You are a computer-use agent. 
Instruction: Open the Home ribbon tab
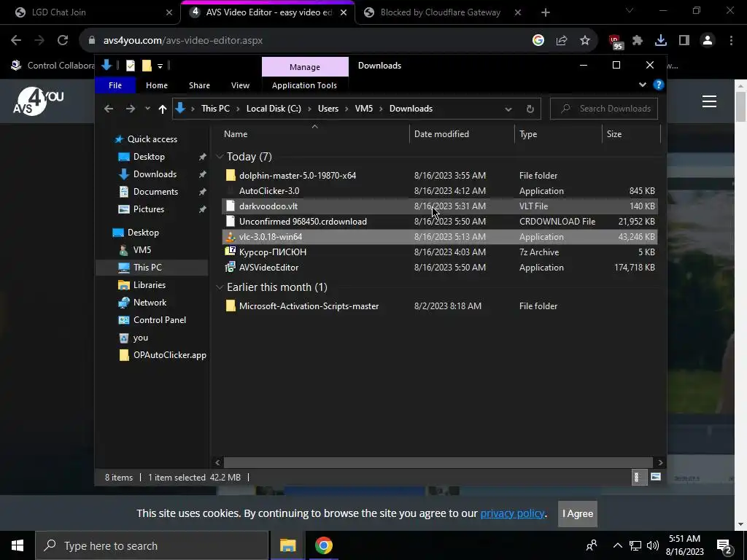point(157,85)
